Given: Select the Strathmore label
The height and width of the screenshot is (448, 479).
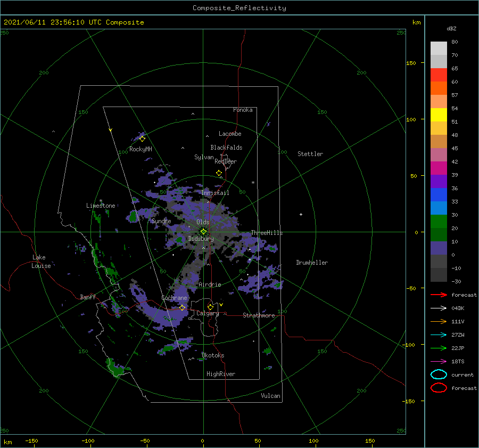Looking at the screenshot, I should pos(259,315).
